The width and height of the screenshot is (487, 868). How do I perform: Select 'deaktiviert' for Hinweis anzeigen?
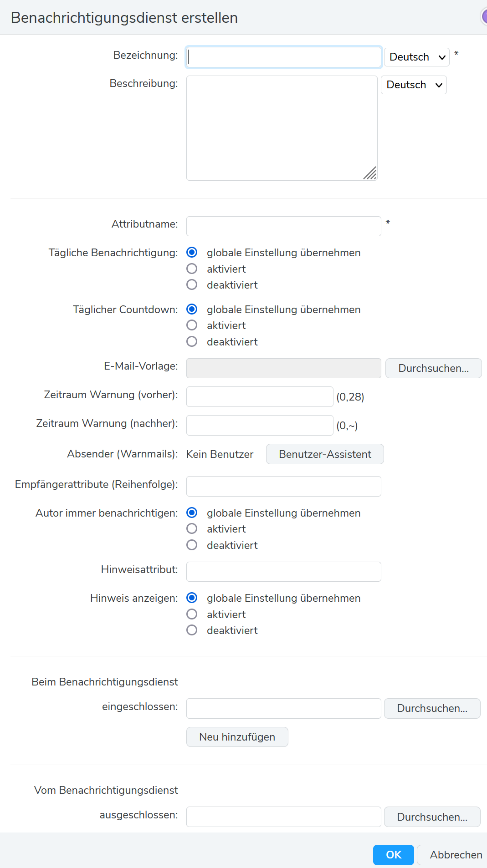point(192,630)
